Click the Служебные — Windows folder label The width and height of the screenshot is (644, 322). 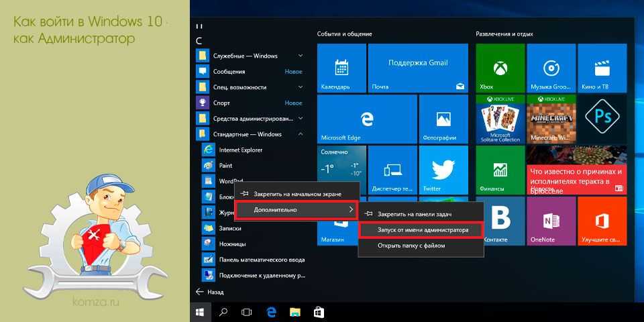coord(246,56)
